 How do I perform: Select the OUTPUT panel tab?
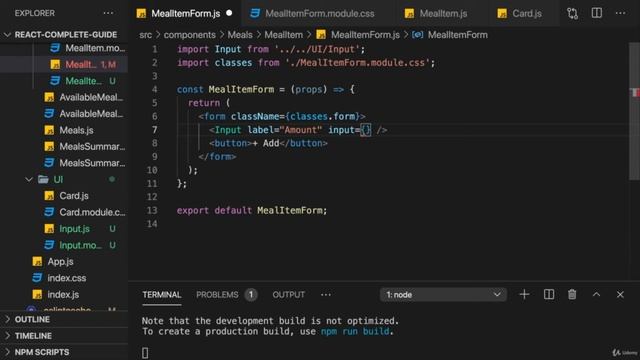click(x=289, y=295)
